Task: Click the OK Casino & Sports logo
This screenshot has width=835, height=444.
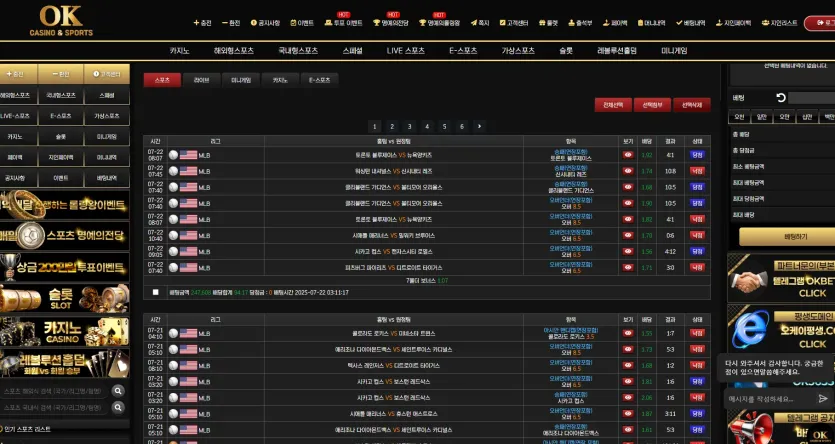Action: click(x=61, y=21)
